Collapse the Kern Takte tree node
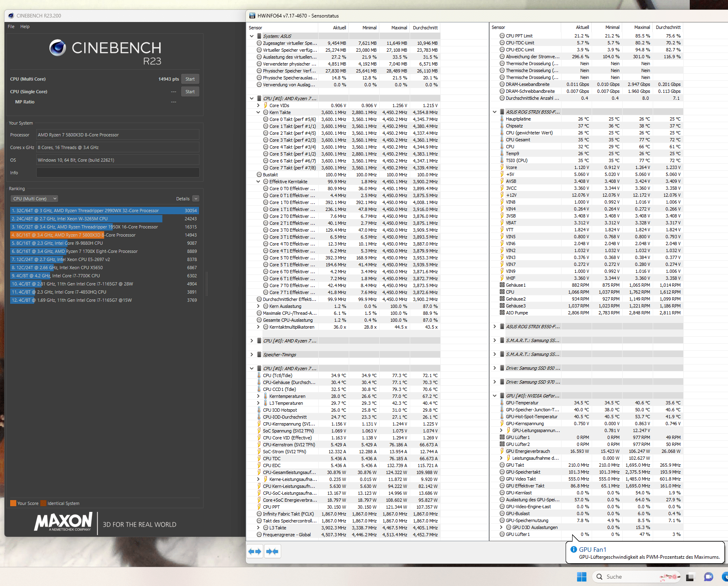 click(x=258, y=112)
